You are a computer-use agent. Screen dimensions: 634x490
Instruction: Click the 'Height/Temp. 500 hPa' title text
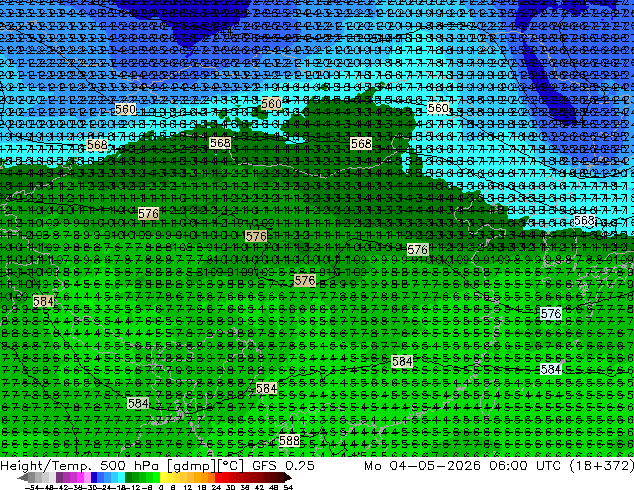point(80,466)
